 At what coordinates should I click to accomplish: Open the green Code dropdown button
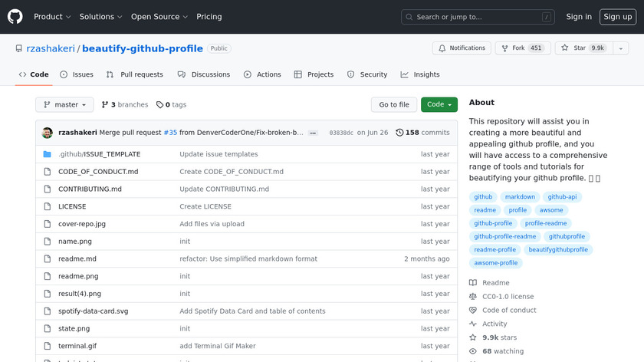point(439,105)
